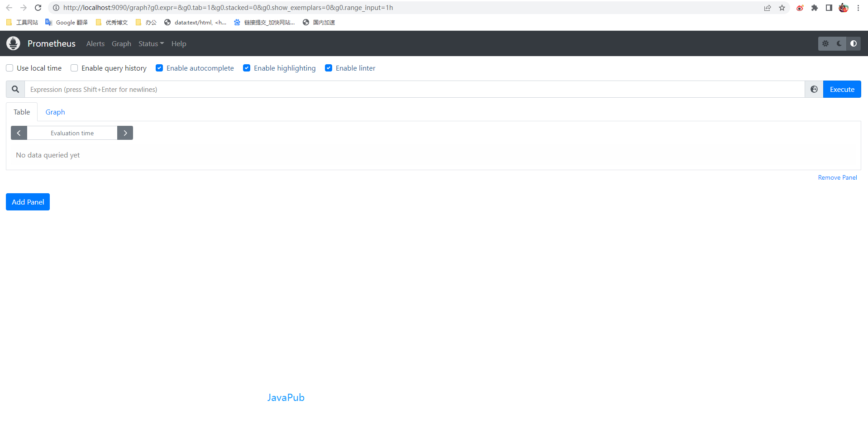Select the light theme sun icon

pos(825,43)
